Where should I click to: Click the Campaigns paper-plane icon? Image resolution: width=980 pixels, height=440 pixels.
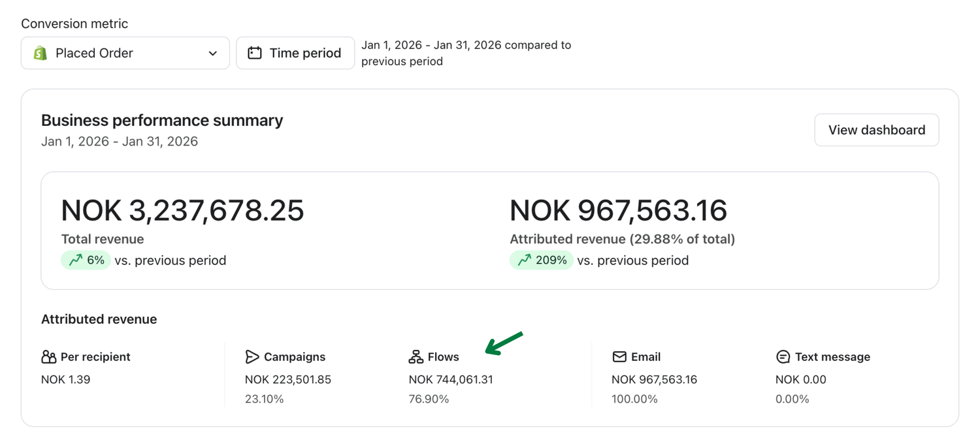pyautogui.click(x=252, y=356)
